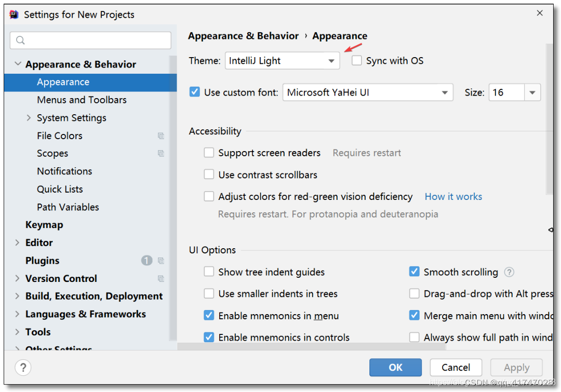Click the File Colors project-level icon

tap(161, 136)
